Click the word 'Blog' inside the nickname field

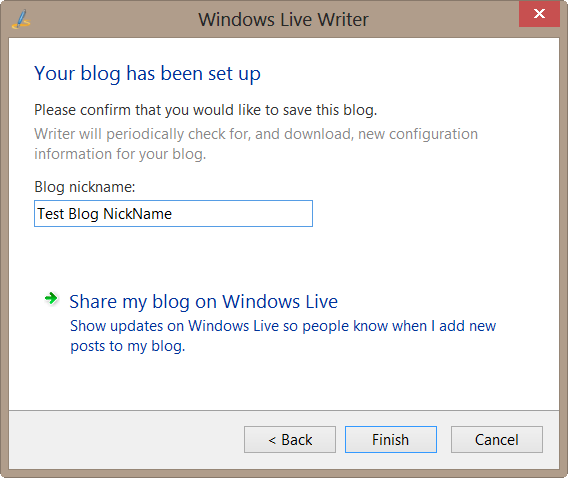click(x=83, y=214)
